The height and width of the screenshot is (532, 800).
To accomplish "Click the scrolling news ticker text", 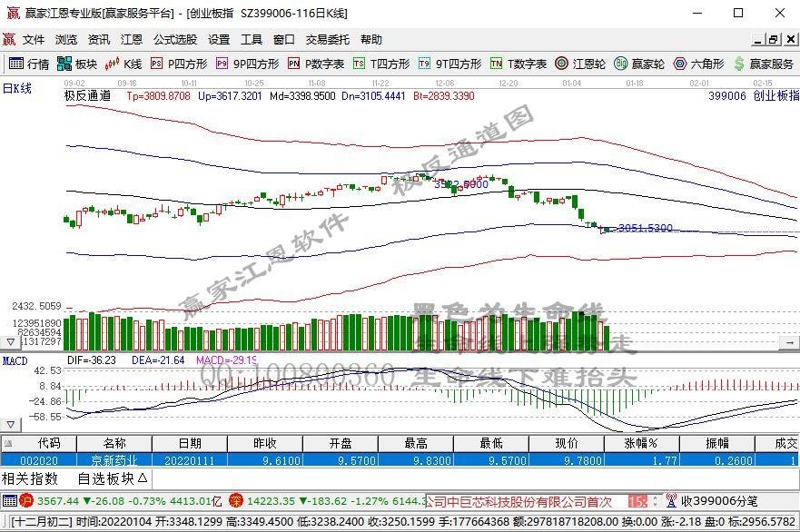I will click(x=519, y=501).
